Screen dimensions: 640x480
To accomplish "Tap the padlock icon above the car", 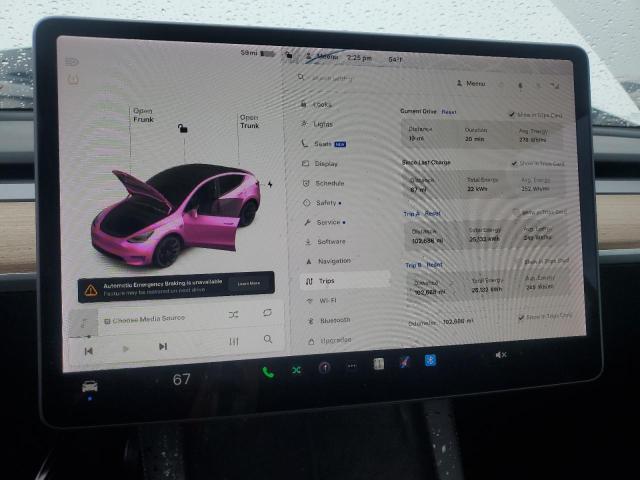I will [x=182, y=128].
